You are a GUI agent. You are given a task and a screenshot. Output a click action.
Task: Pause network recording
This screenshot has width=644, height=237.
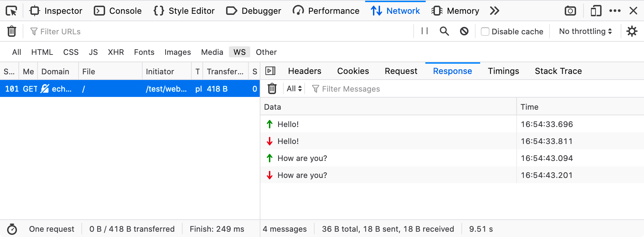pyautogui.click(x=425, y=31)
